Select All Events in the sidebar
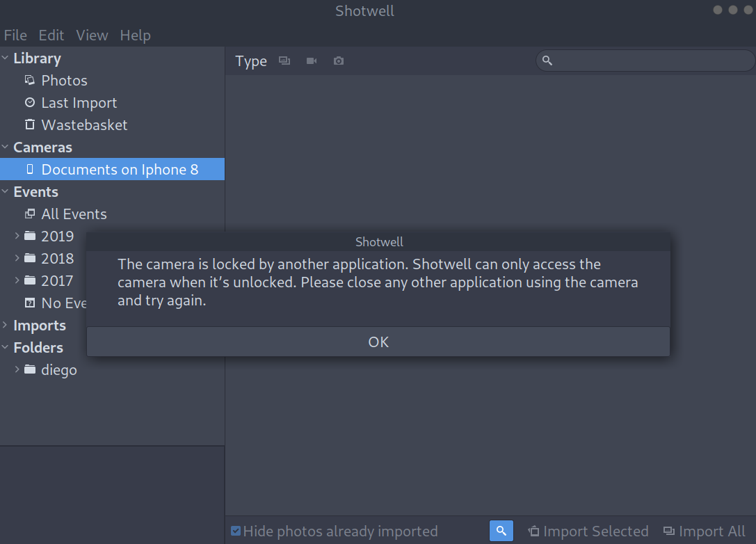Image resolution: width=756 pixels, height=544 pixels. coord(74,213)
